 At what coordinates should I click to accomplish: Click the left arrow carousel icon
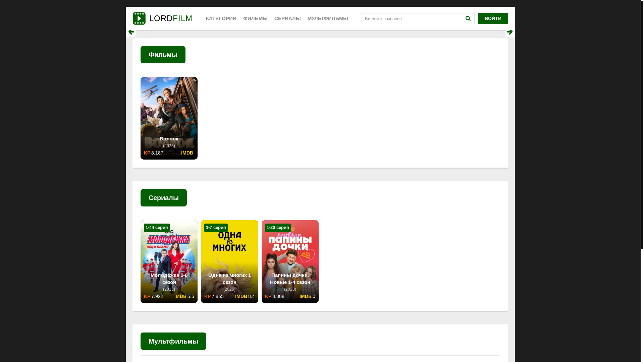(x=131, y=32)
